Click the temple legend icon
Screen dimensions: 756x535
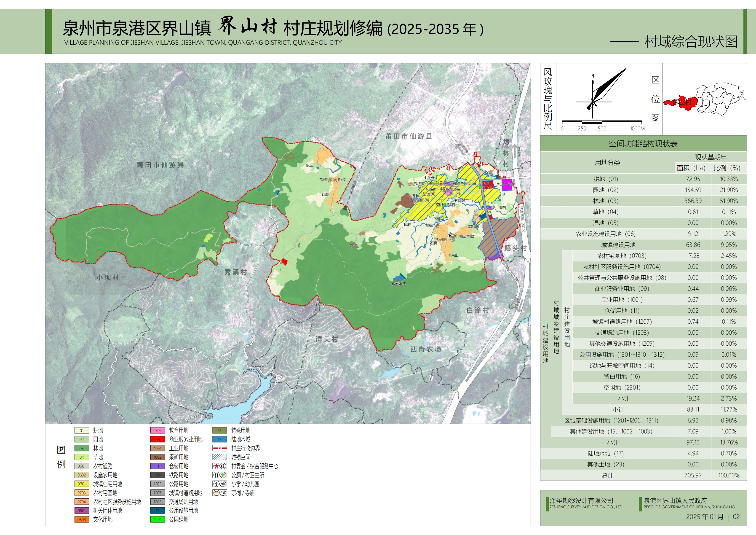[216, 492]
